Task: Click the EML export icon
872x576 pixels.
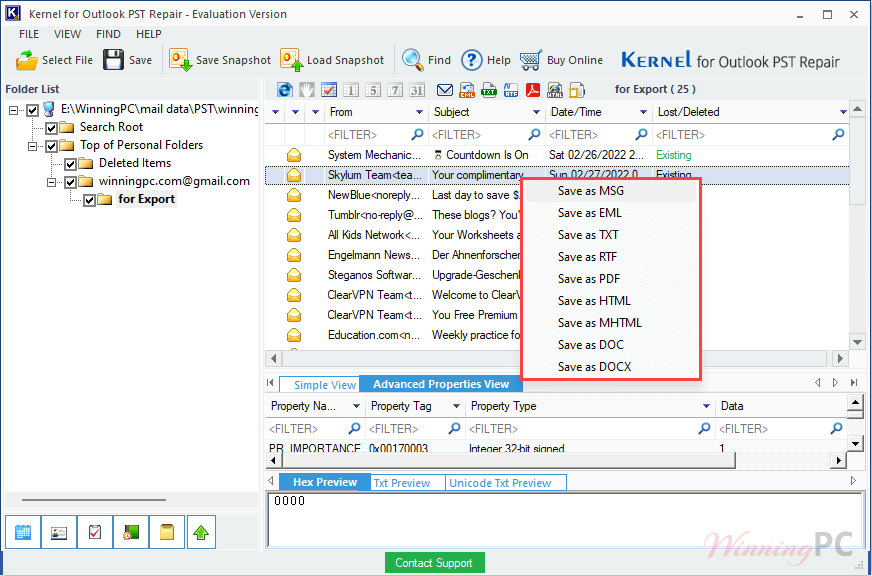Action: 467,90
